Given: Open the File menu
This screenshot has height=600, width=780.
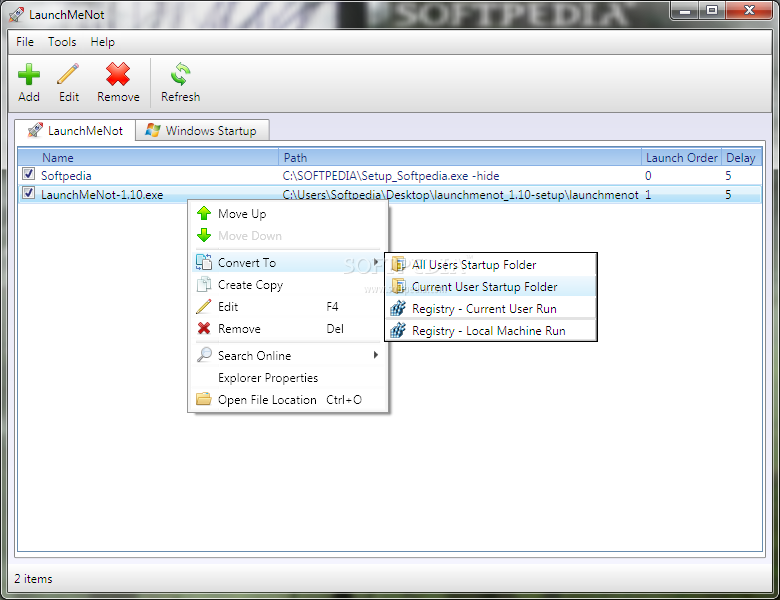Looking at the screenshot, I should (25, 42).
